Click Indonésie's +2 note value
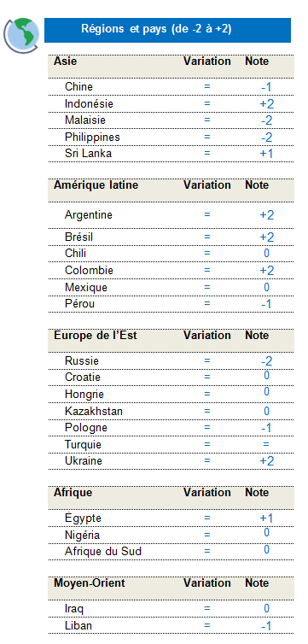 [266, 104]
